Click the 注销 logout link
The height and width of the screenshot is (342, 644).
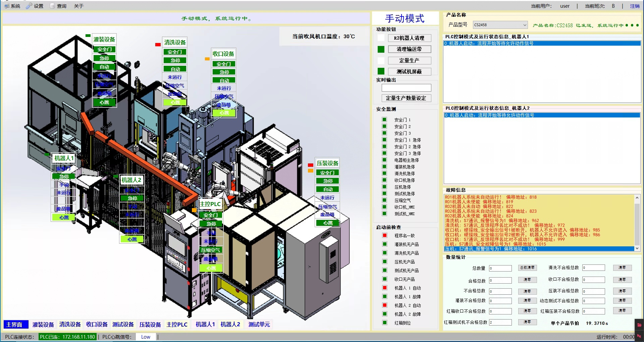click(635, 6)
